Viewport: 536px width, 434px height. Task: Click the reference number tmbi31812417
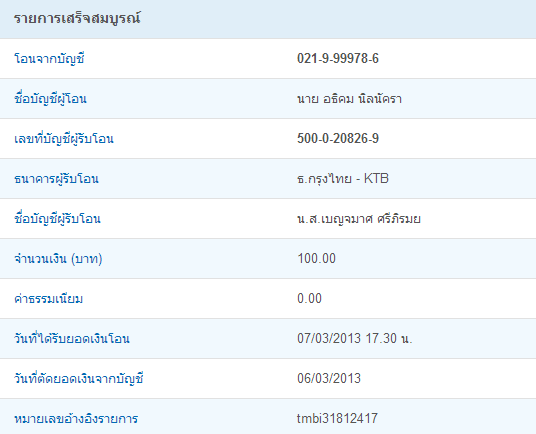click(337, 418)
